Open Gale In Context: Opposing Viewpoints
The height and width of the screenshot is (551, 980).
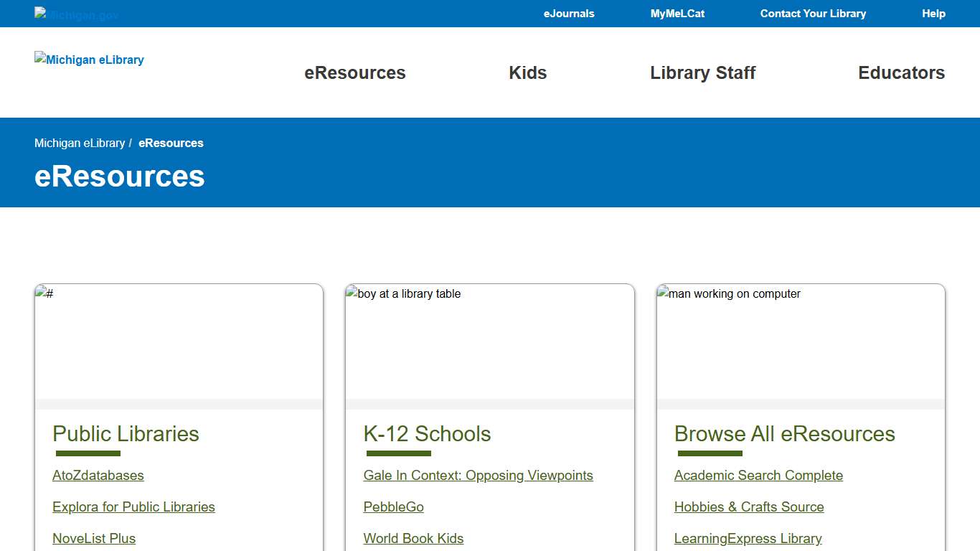click(x=478, y=475)
